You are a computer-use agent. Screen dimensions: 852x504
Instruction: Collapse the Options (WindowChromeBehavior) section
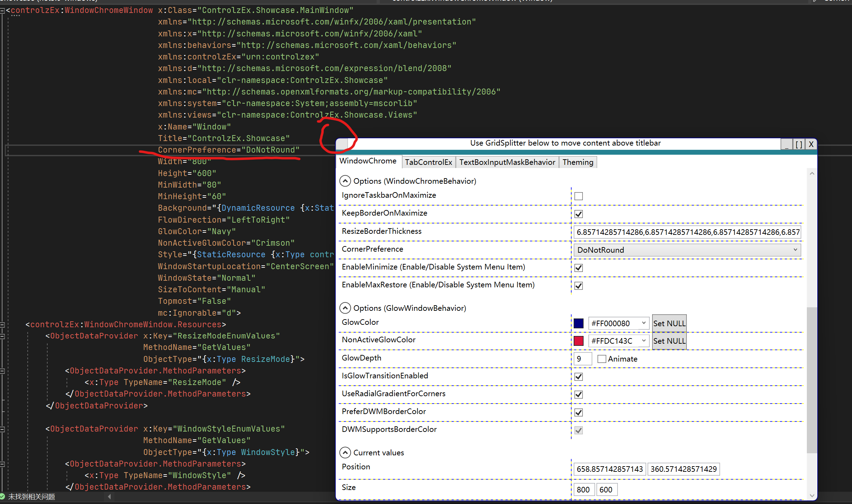pos(345,181)
